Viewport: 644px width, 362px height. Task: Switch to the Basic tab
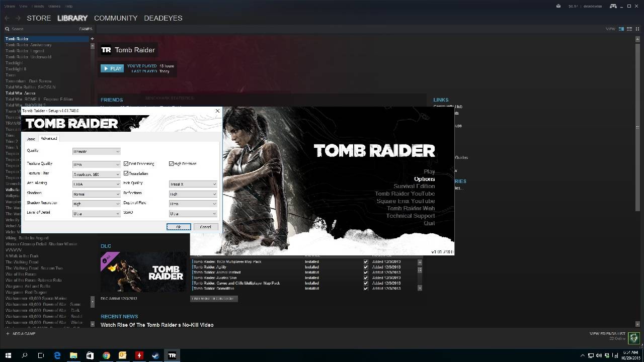click(x=31, y=139)
